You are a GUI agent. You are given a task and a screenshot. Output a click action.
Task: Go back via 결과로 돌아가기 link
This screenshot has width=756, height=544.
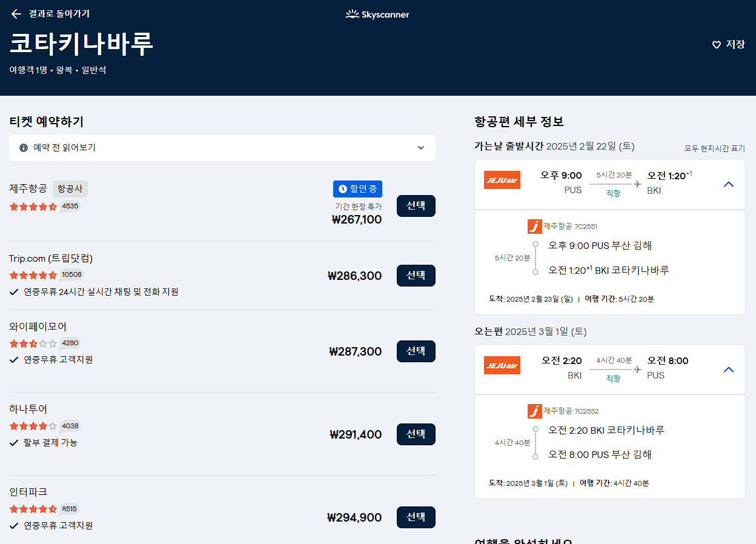coord(59,14)
